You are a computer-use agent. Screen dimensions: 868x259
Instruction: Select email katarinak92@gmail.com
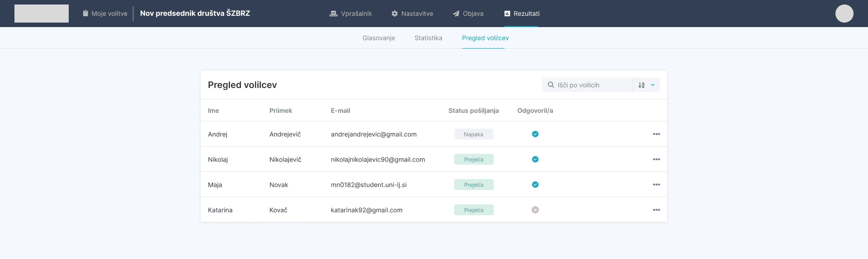[367, 210]
